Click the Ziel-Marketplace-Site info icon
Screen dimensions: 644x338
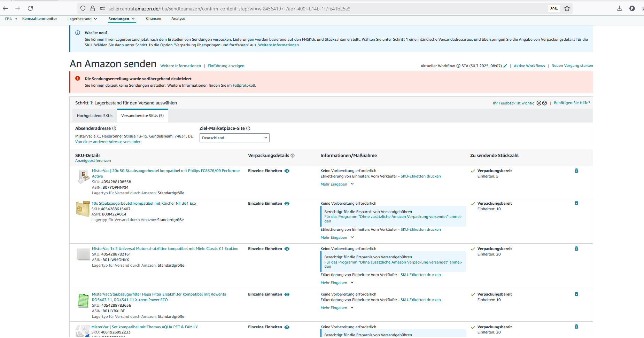pyautogui.click(x=248, y=128)
